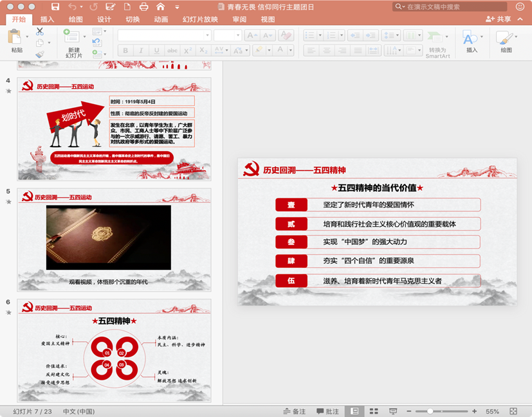This screenshot has height=417, width=532.
Task: Open the 幻灯片放映 ribbon tab
Action: coord(200,19)
